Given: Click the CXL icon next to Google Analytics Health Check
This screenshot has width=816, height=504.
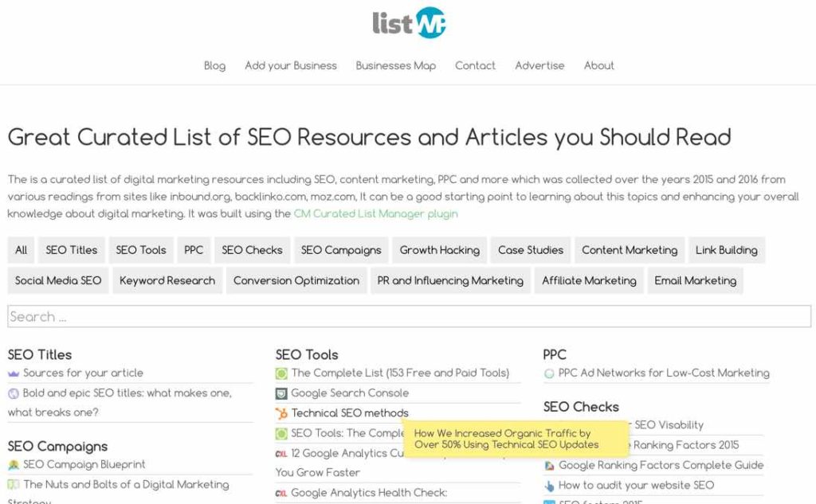Looking at the screenshot, I should (x=281, y=494).
